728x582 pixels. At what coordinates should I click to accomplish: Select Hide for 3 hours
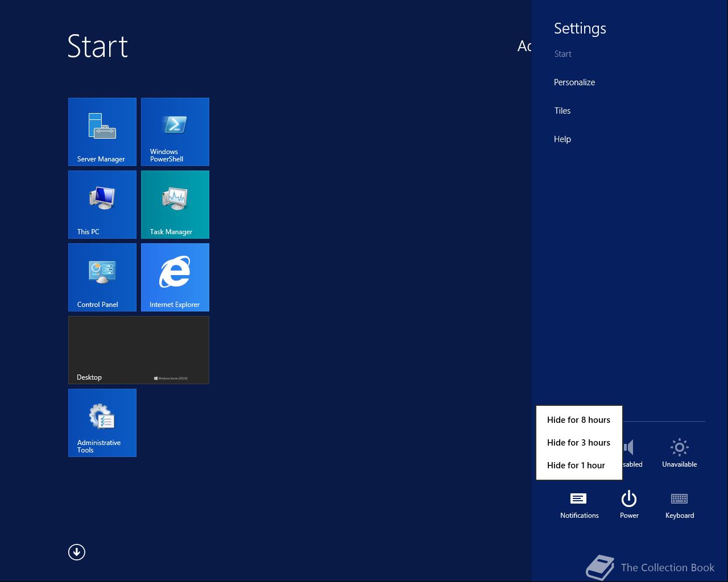(x=579, y=443)
